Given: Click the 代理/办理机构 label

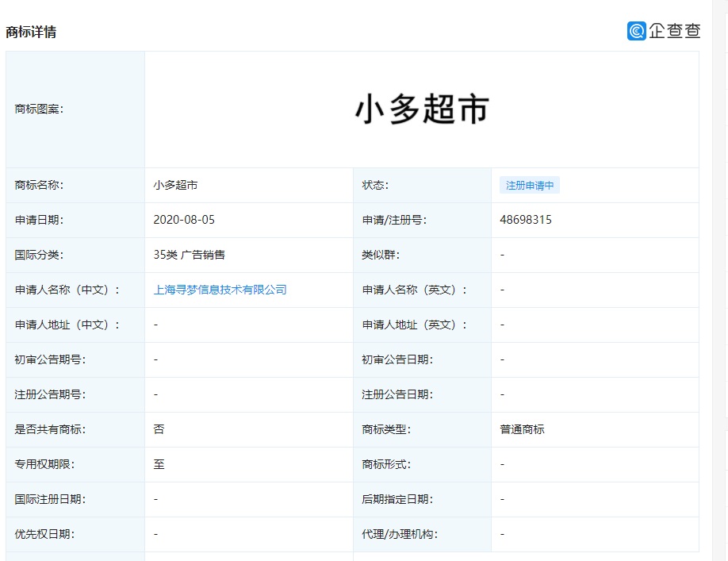Looking at the screenshot, I should [399, 534].
